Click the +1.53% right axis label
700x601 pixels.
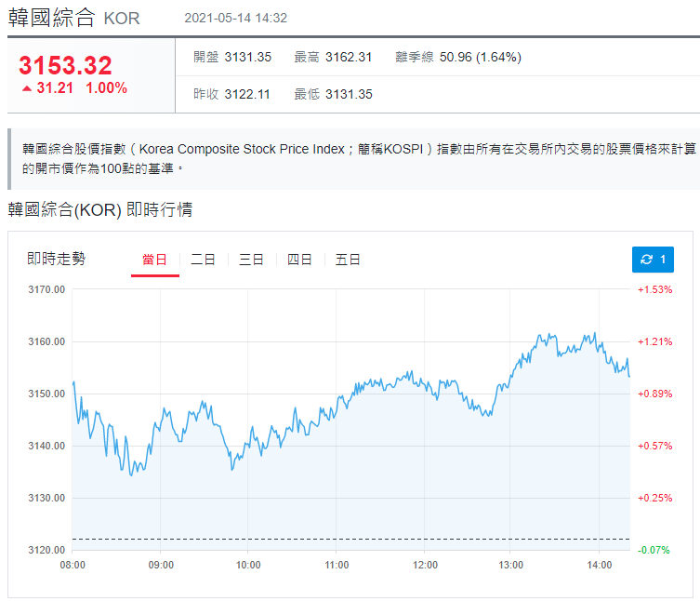pyautogui.click(x=654, y=289)
